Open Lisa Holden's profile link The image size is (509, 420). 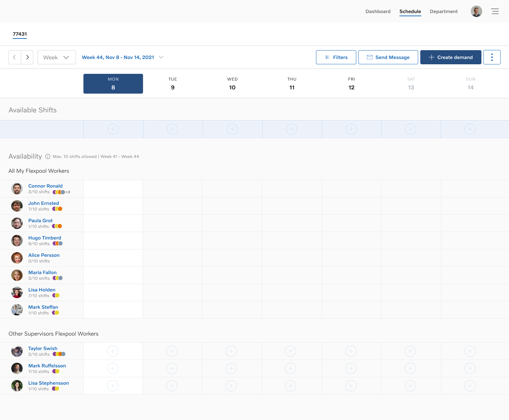pos(42,290)
